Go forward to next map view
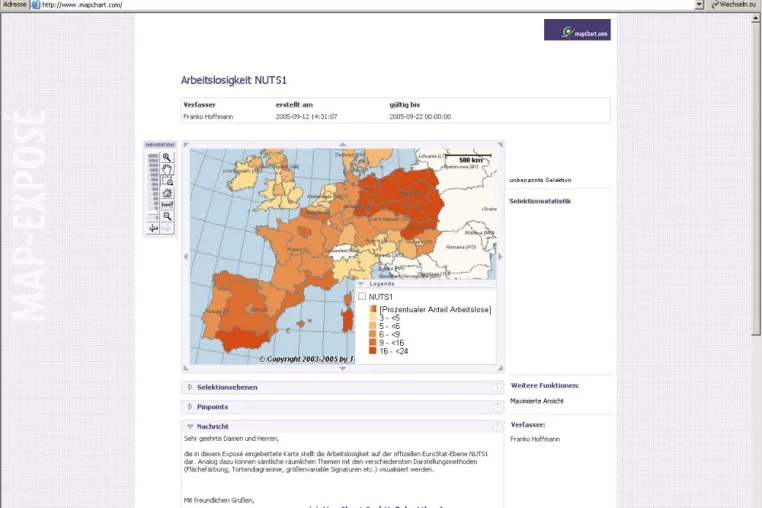Screen dimensions: 762x508 point(167,228)
